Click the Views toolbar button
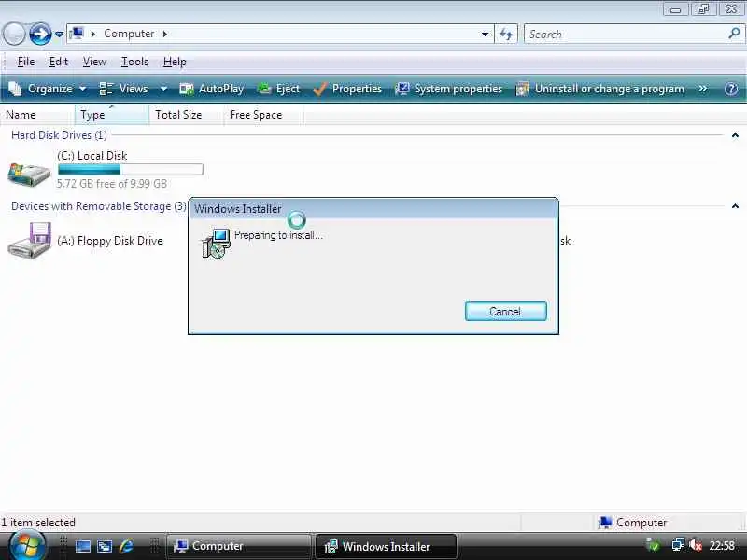Screen dimensions: 747x560 pyautogui.click(x=124, y=89)
